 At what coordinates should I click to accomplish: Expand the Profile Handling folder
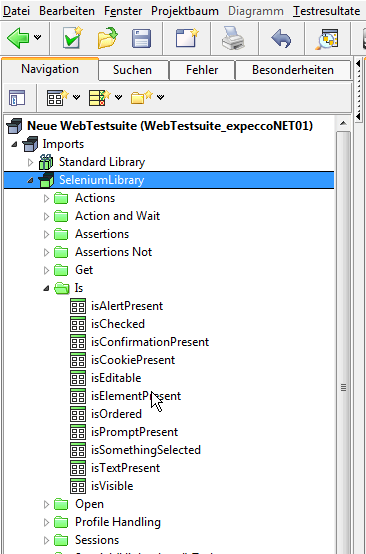pyautogui.click(x=46, y=522)
